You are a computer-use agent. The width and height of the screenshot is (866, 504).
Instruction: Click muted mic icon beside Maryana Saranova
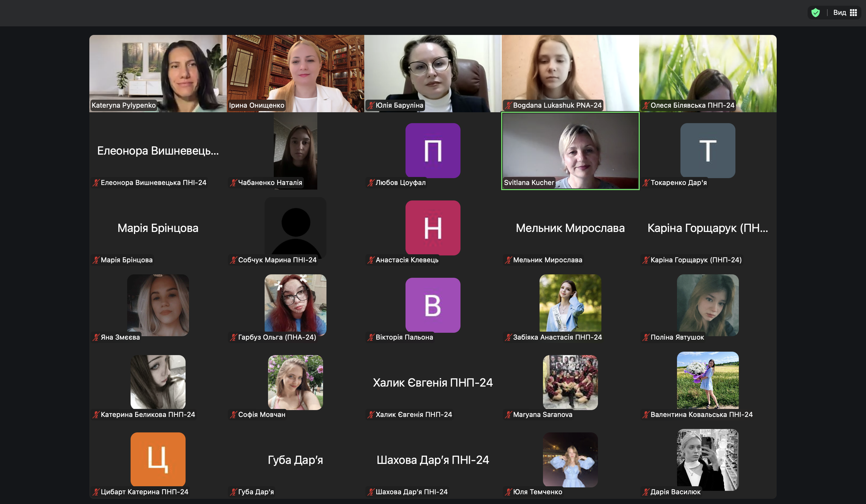click(x=508, y=415)
